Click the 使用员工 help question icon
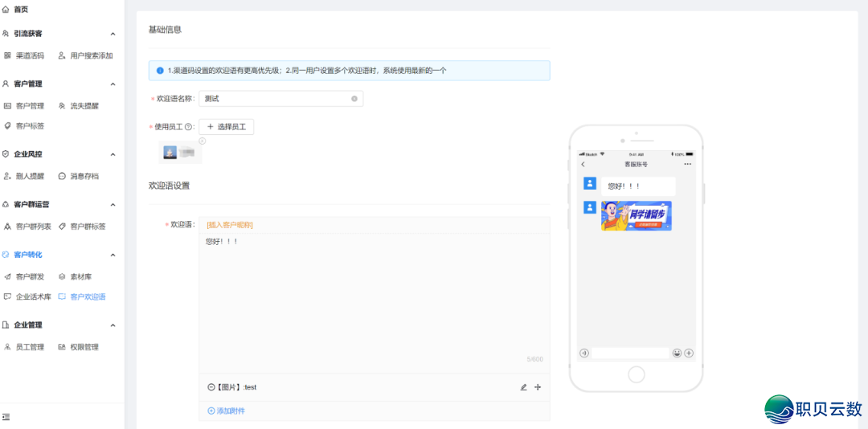The width and height of the screenshot is (868, 429). 187,127
